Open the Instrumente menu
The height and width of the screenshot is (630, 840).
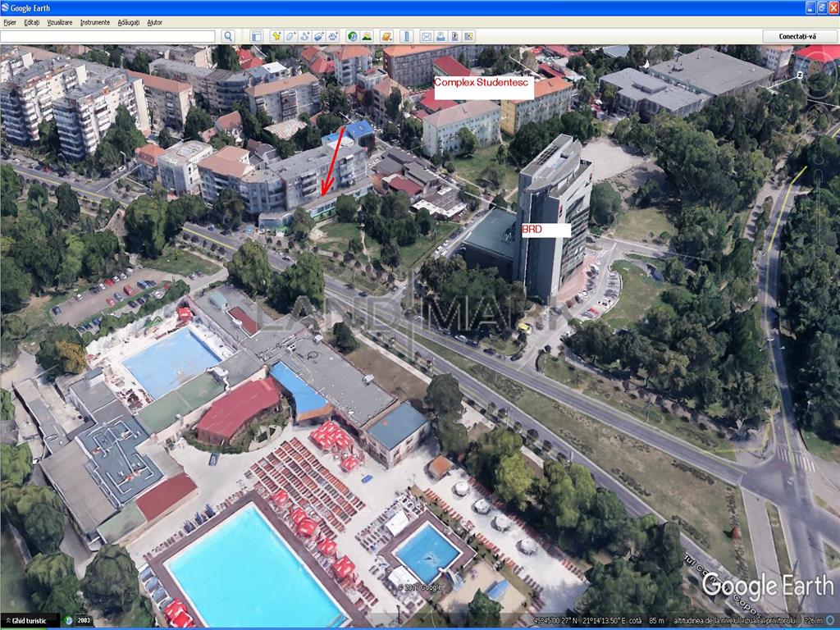[x=94, y=22]
